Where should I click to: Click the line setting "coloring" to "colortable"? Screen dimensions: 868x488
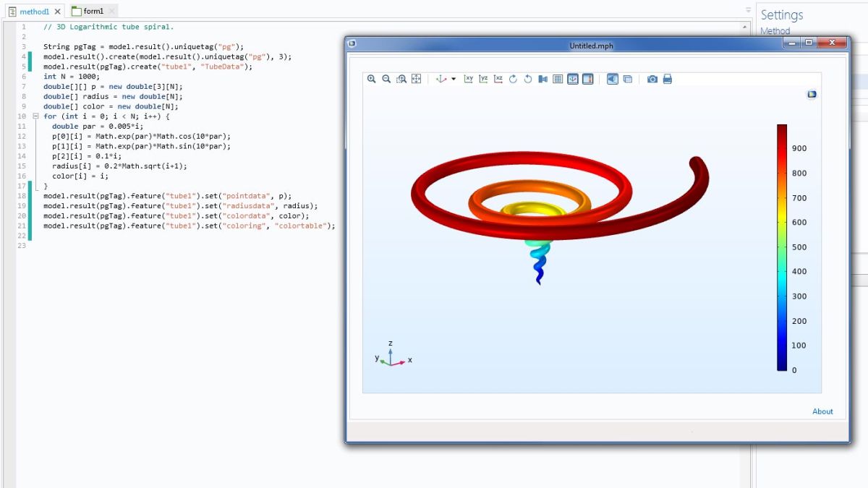pyautogui.click(x=190, y=226)
